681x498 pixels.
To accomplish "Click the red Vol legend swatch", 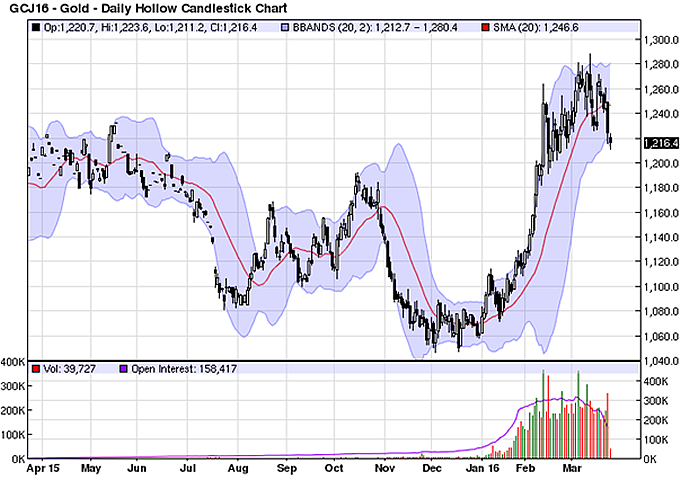I will tap(35, 369).
